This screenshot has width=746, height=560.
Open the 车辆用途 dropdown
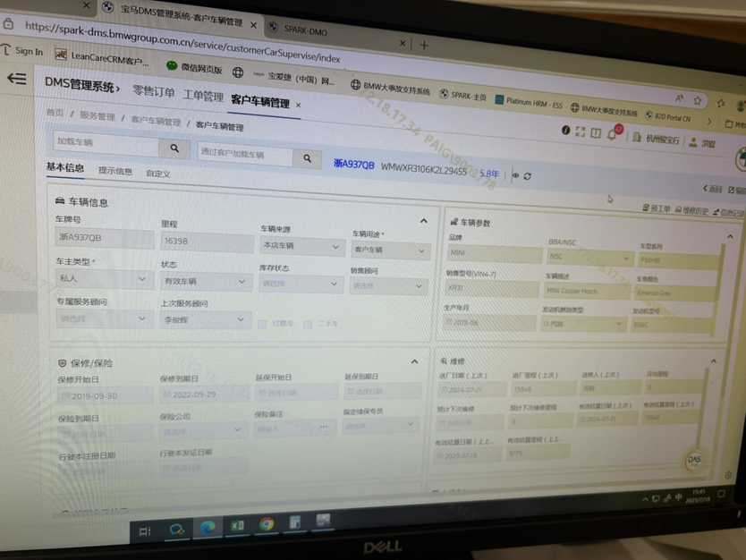coord(391,250)
